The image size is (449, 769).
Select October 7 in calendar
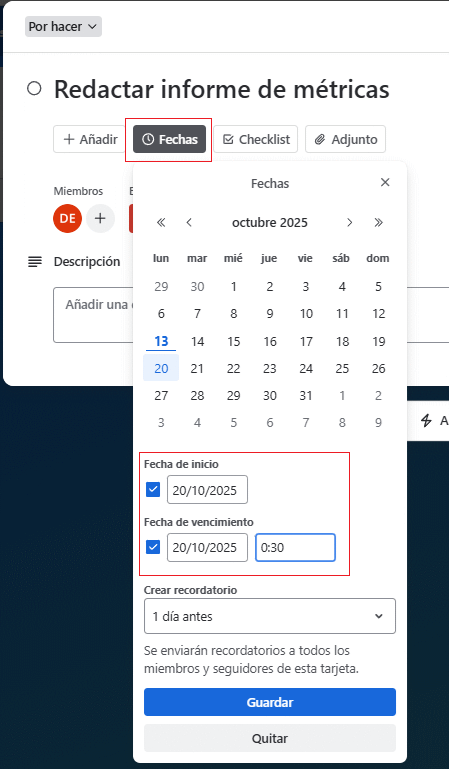[x=198, y=314]
